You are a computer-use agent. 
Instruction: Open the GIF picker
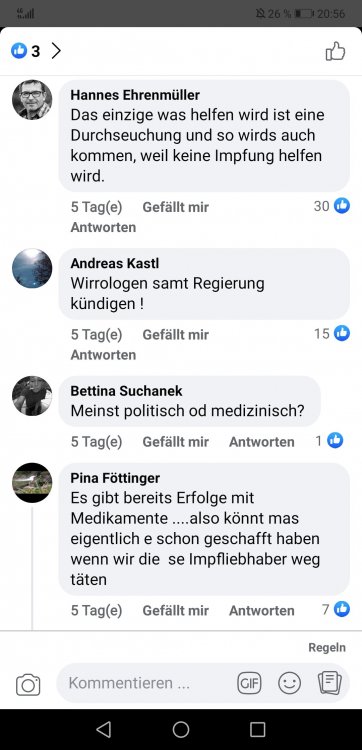point(250,683)
